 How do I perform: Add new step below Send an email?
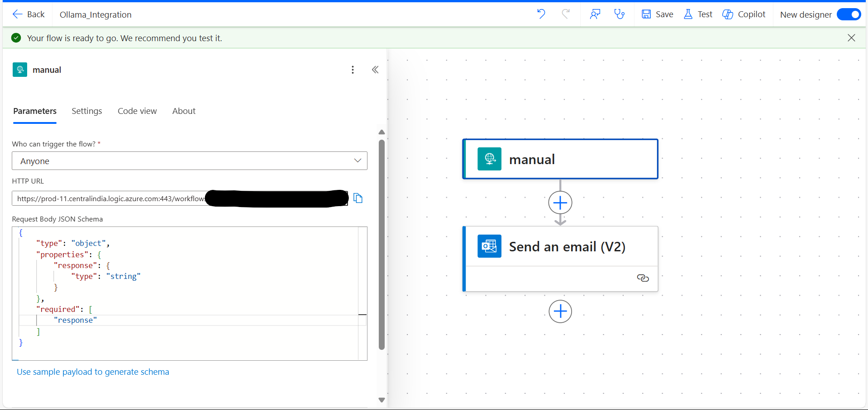point(560,311)
